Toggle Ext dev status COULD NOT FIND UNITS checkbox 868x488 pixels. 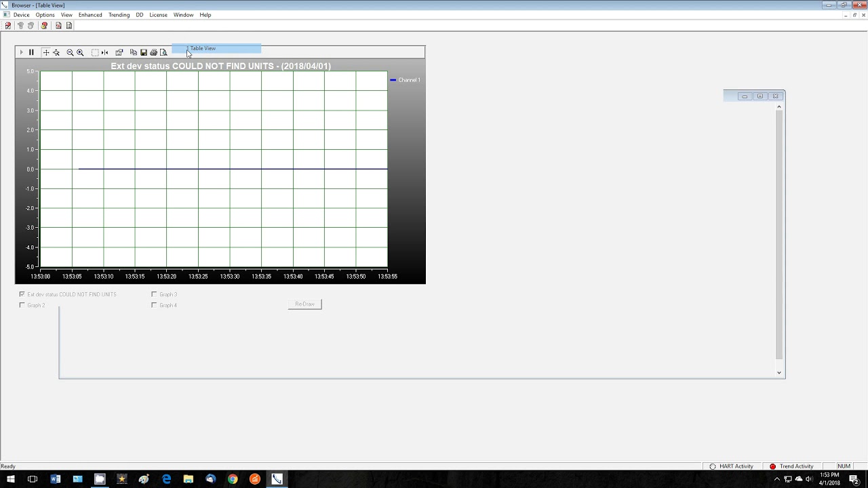pyautogui.click(x=22, y=294)
